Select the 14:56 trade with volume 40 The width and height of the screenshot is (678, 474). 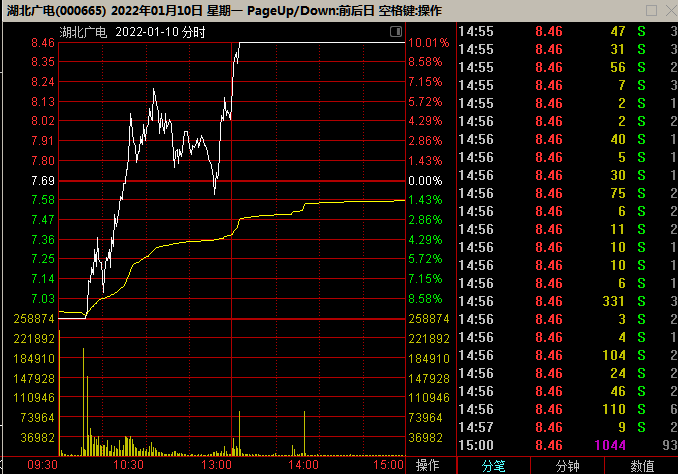pos(567,139)
